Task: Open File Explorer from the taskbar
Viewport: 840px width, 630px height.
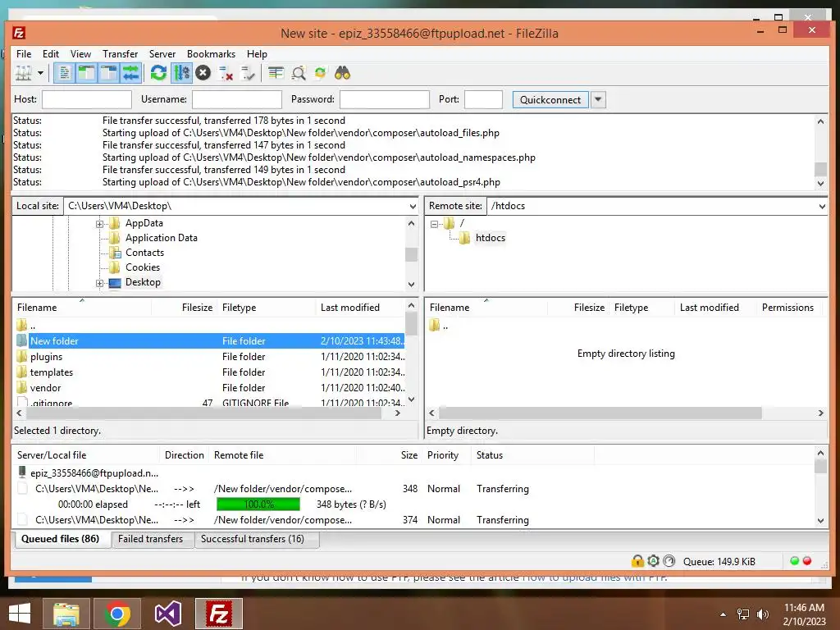Action: (66, 614)
